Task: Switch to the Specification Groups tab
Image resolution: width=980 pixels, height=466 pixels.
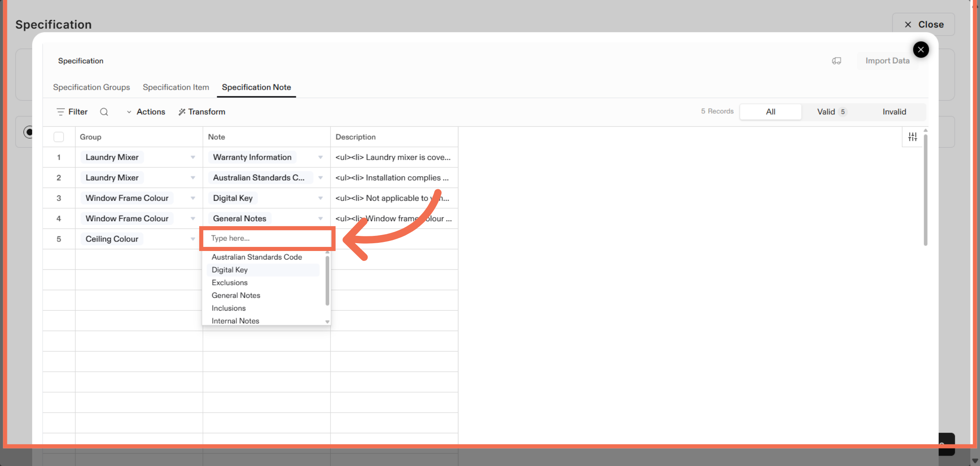Action: pyautogui.click(x=91, y=87)
